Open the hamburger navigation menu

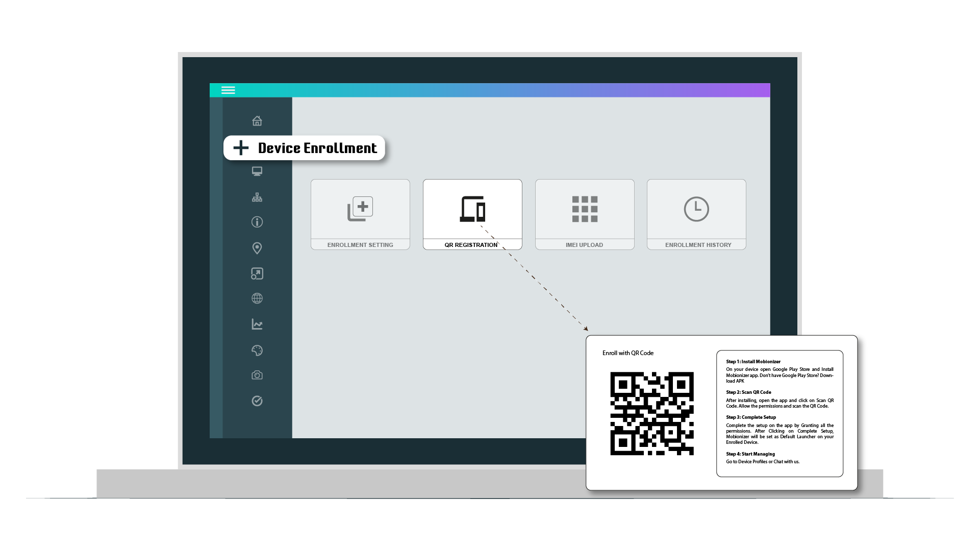[x=228, y=90]
